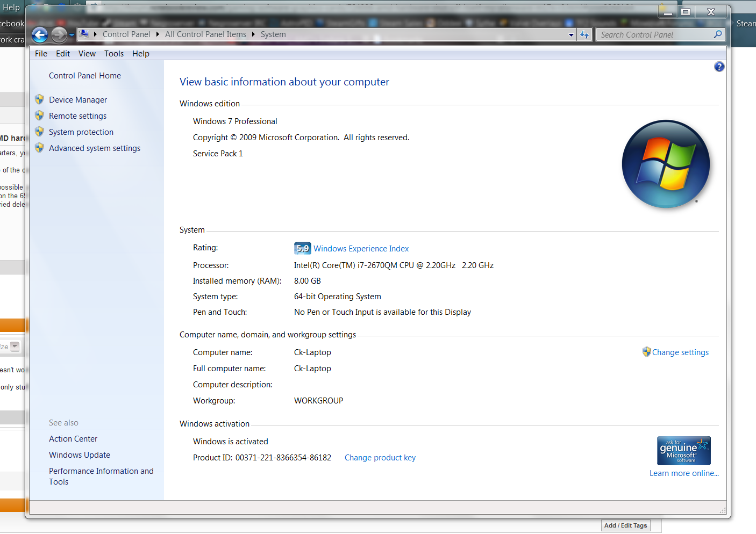Screen dimensions: 756x534
Task: Open the View menu
Action: [x=87, y=54]
